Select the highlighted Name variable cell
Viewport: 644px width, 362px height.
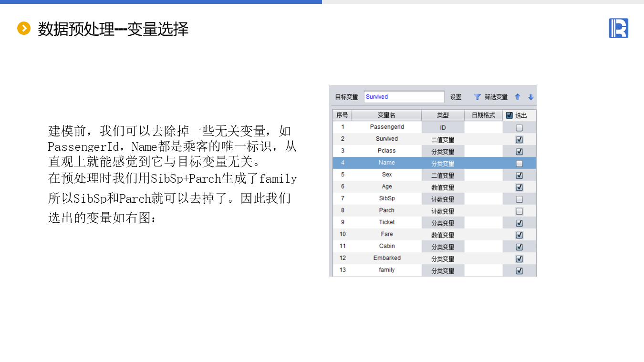(x=387, y=163)
